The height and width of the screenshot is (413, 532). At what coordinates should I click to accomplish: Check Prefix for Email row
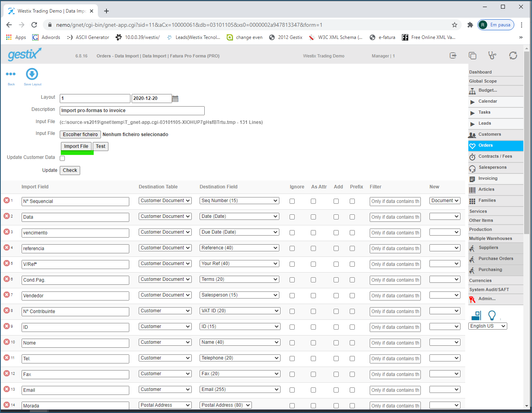352,390
